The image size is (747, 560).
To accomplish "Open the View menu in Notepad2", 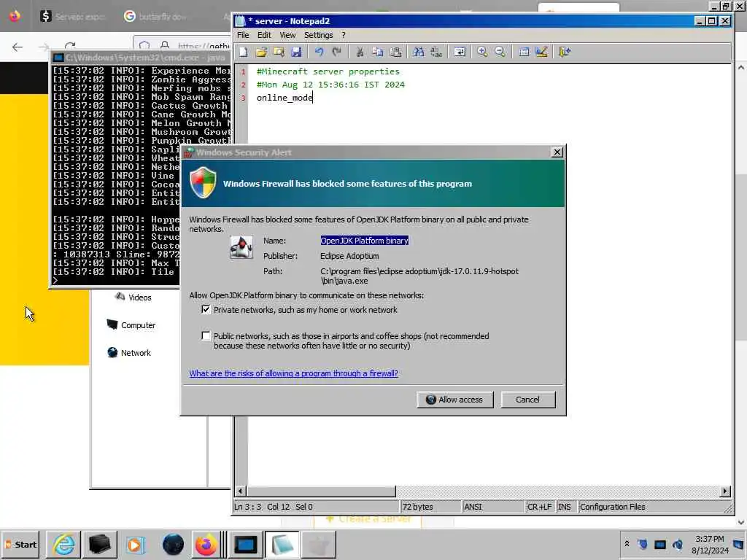I will click(287, 35).
